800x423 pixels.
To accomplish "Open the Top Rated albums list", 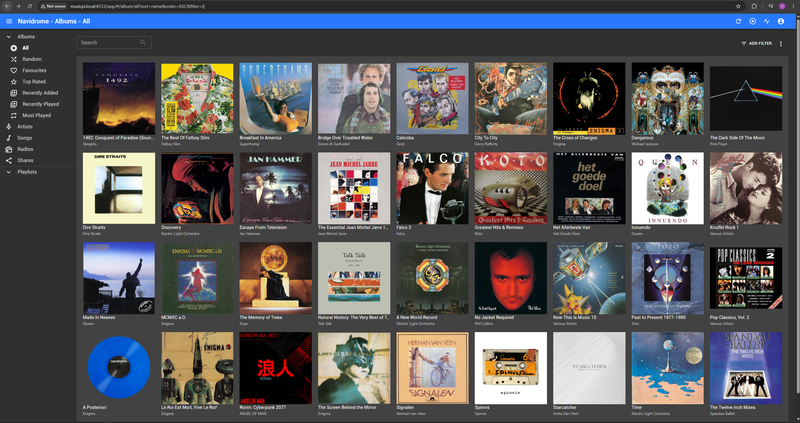I will (34, 82).
